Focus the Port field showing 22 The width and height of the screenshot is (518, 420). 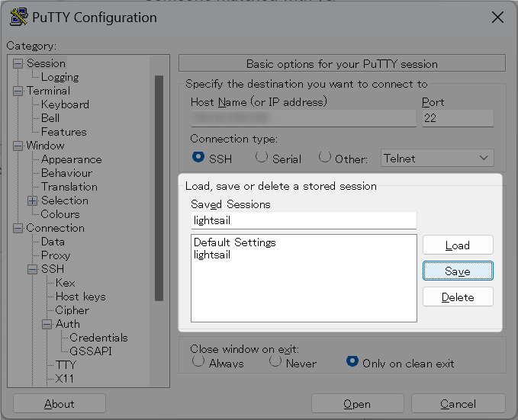point(458,118)
